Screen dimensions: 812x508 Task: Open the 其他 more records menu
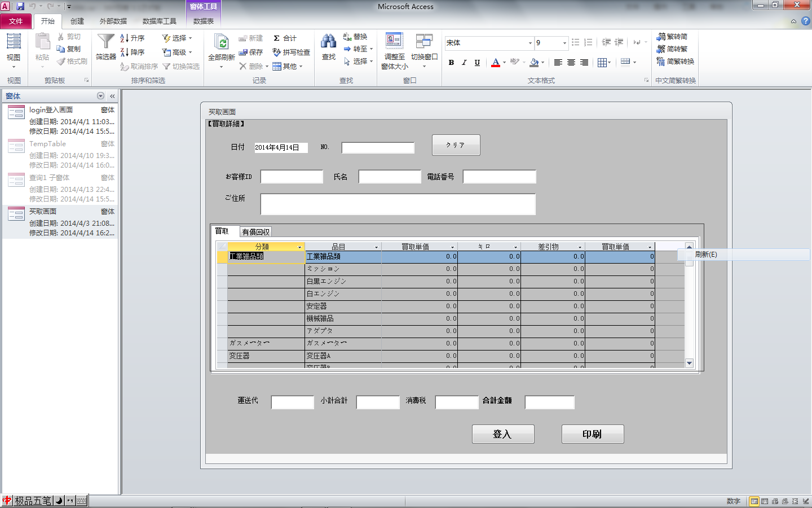coord(288,66)
